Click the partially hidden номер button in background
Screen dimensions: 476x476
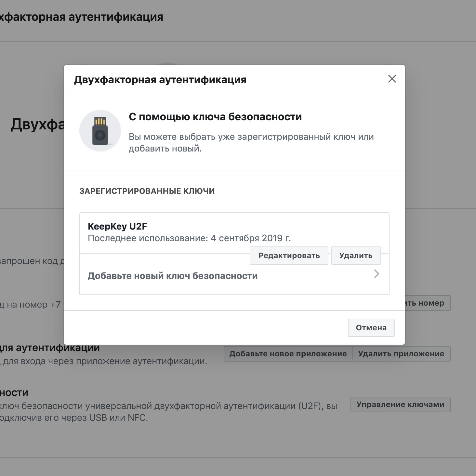(x=428, y=303)
